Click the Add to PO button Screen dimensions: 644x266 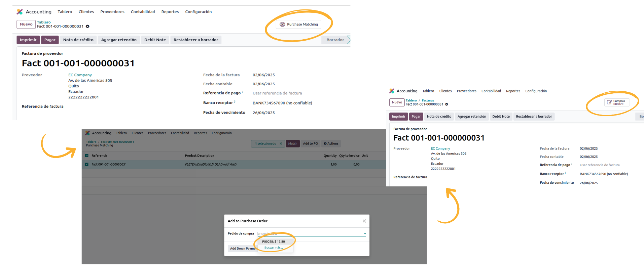click(310, 144)
